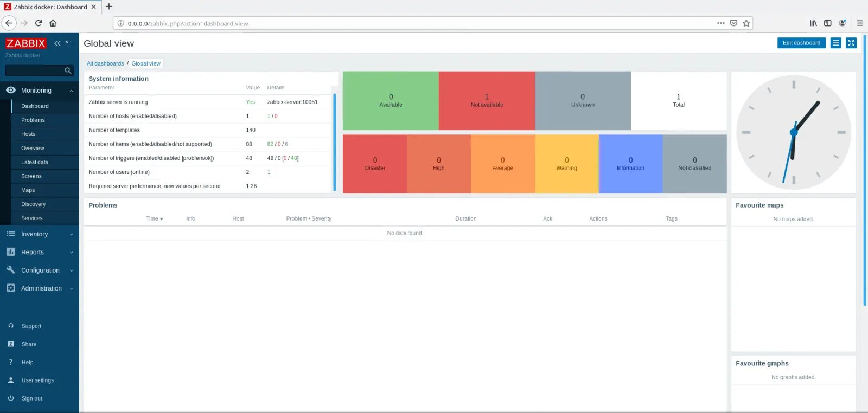Open Hosts under Monitoring menu
The image size is (868, 413).
pyautogui.click(x=28, y=134)
